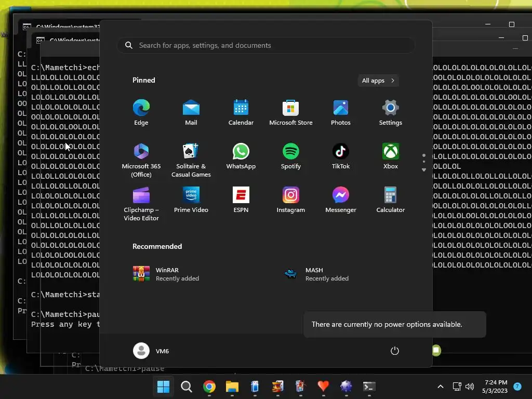Go to next pinned apps page arrow
This screenshot has width=532, height=399.
pyautogui.click(x=424, y=170)
